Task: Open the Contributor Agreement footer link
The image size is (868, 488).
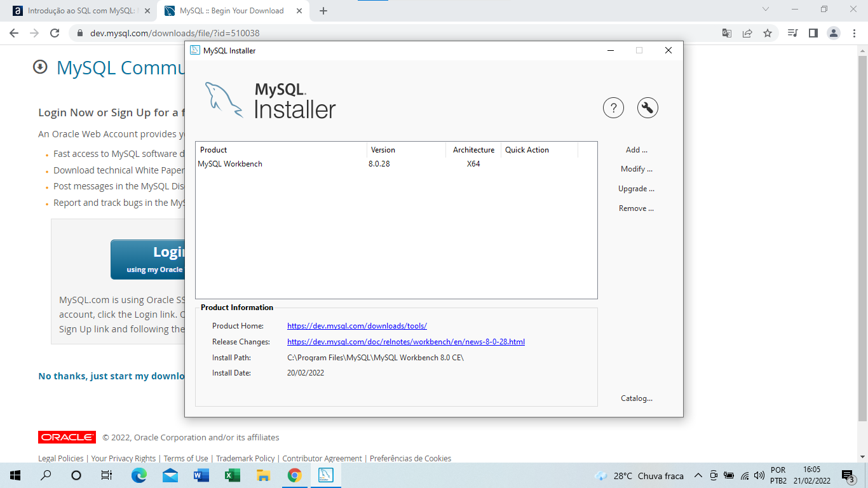Action: click(322, 458)
